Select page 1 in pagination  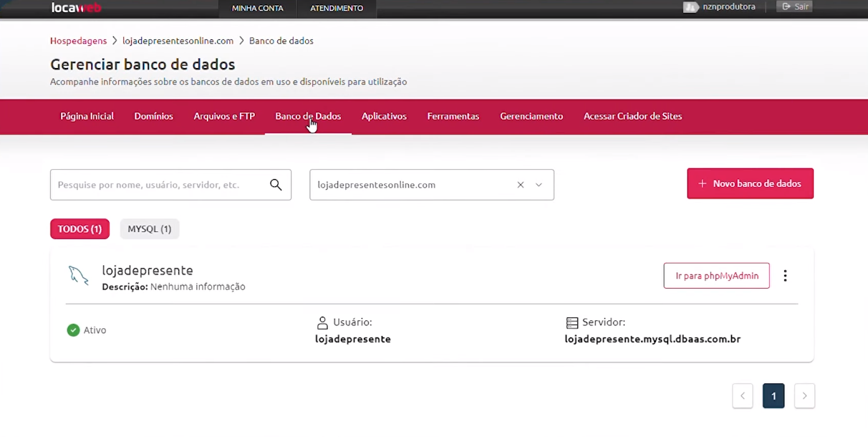point(773,396)
